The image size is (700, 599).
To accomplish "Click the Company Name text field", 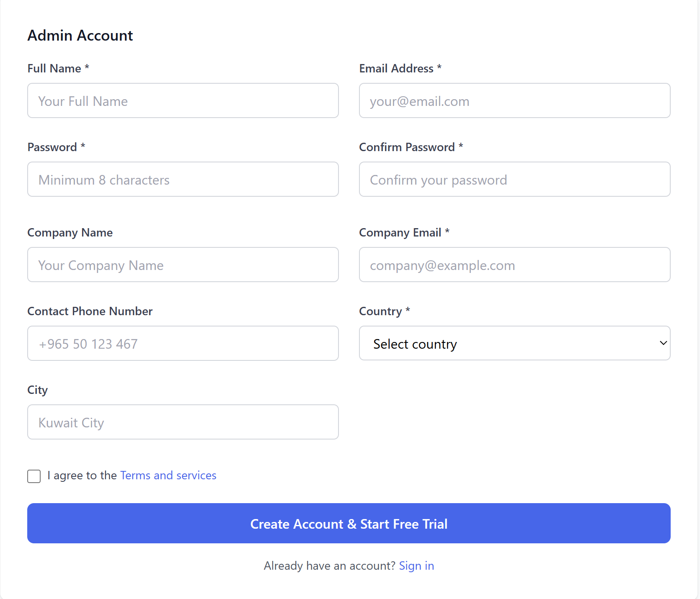I will coord(183,265).
